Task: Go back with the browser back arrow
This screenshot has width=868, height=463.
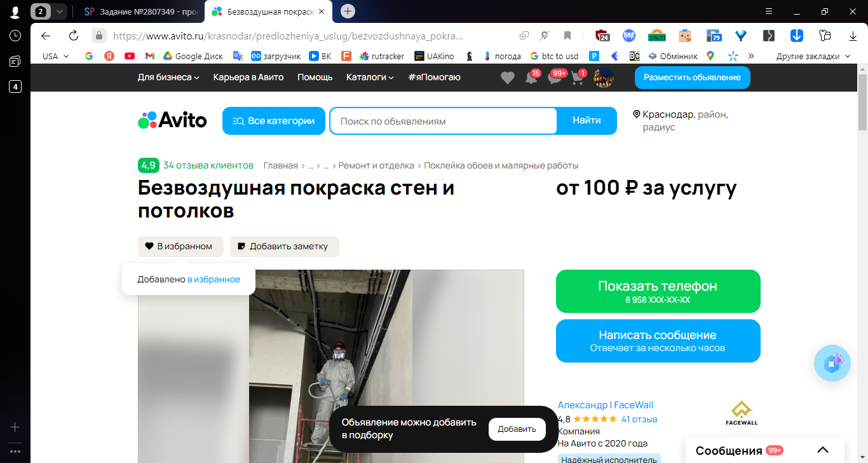Action: 46,36
